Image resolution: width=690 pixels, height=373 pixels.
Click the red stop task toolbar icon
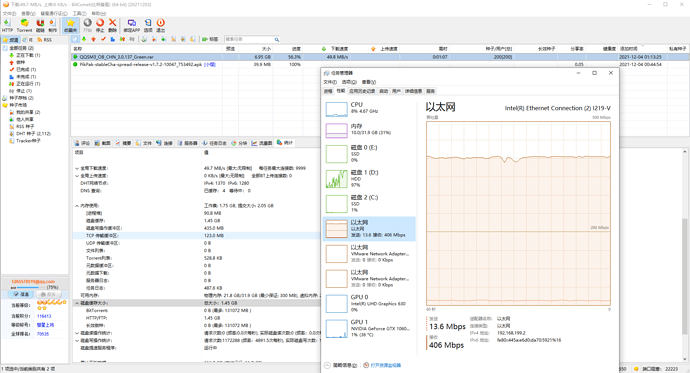(100, 25)
